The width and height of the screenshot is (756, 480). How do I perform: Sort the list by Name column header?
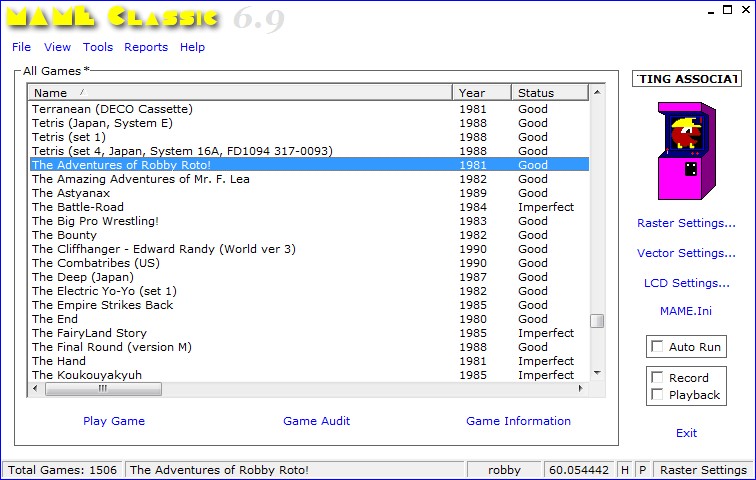[x=240, y=93]
